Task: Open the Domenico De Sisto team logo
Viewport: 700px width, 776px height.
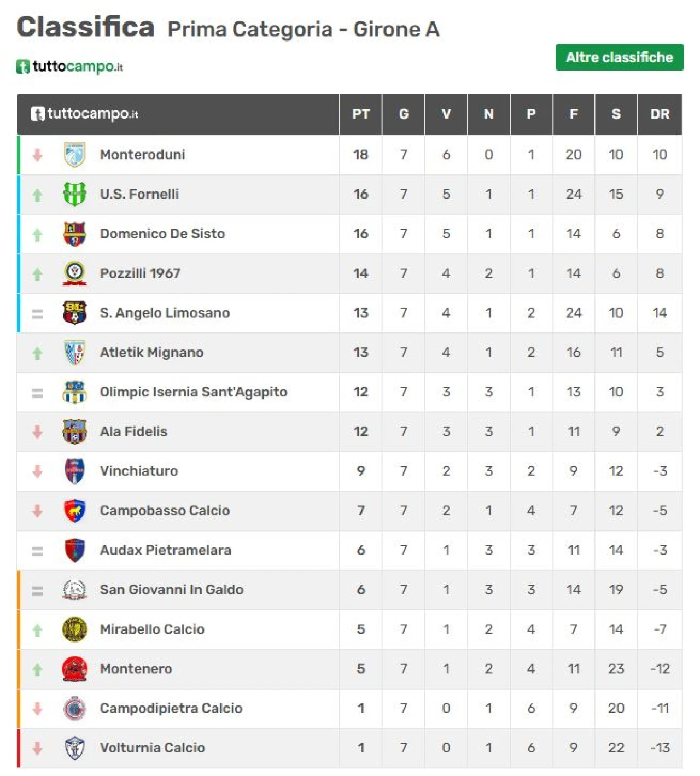Action: 74,234
